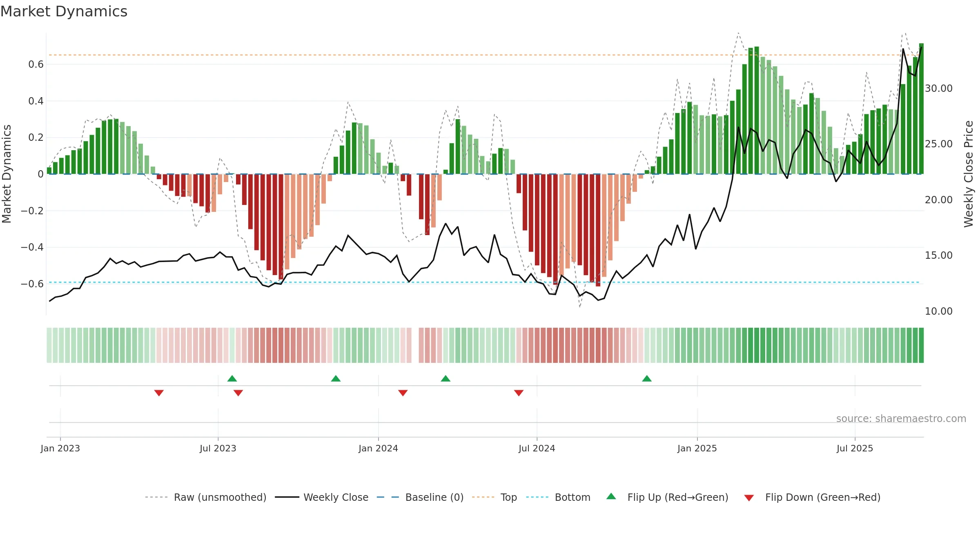980x551 pixels.
Task: Click the 0.4 left axis tick label
Action: coord(36,101)
